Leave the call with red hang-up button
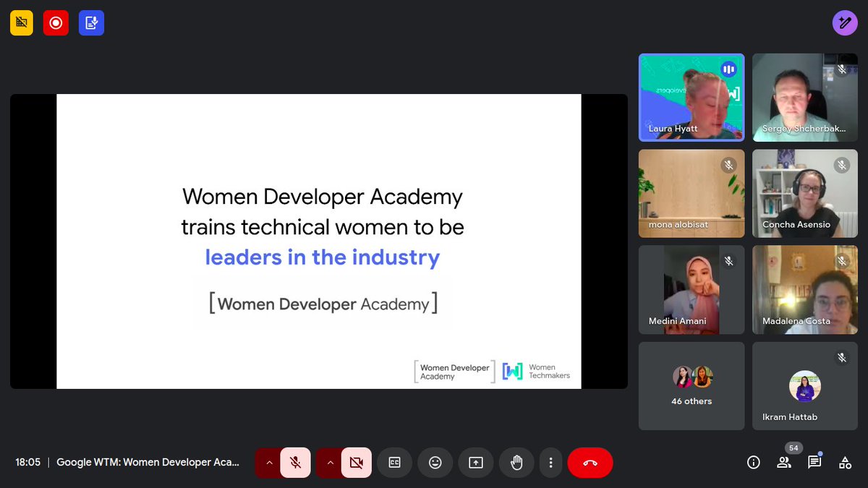Image resolution: width=868 pixels, height=488 pixels. tap(590, 463)
